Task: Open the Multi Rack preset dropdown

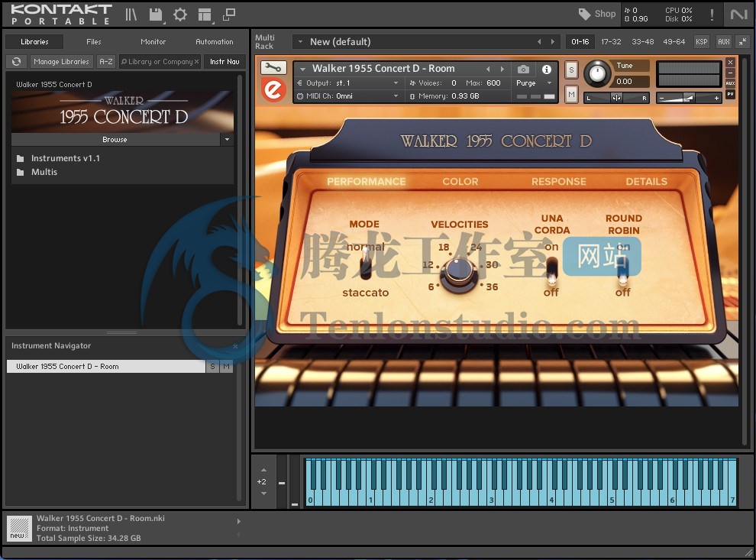Action: point(300,42)
